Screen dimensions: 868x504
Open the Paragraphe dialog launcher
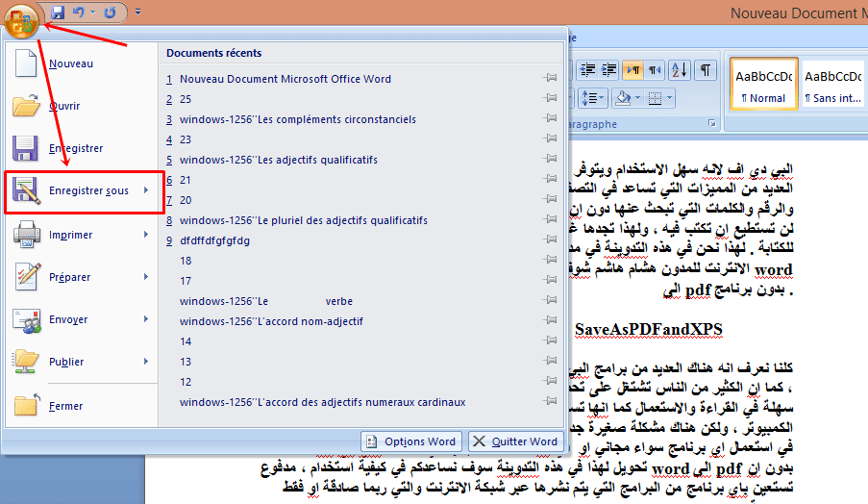(712, 123)
